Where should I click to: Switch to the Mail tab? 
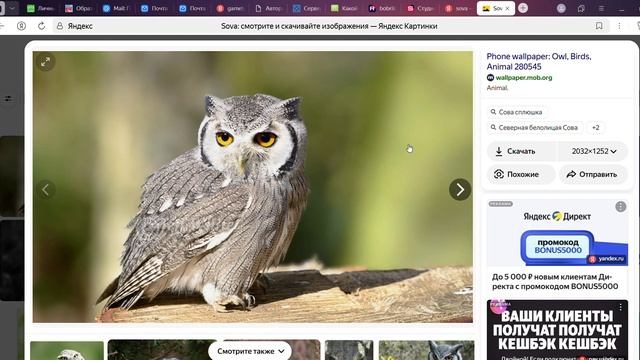tap(116, 8)
